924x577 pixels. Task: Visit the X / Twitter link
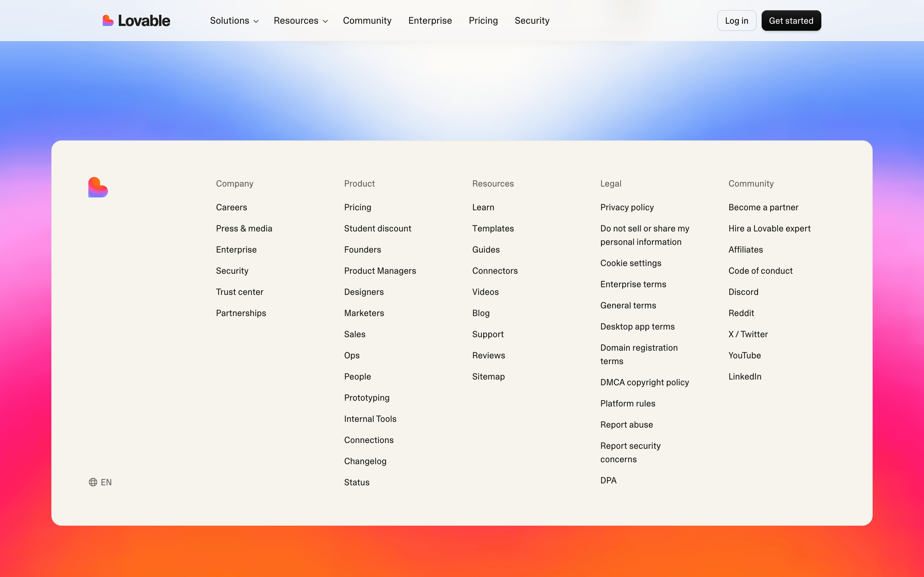pos(748,334)
